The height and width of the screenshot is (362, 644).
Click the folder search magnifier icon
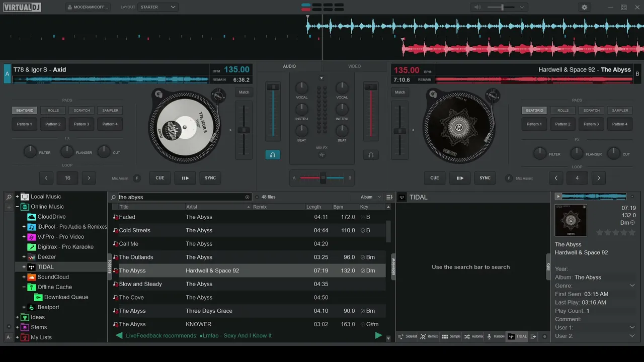(9, 197)
